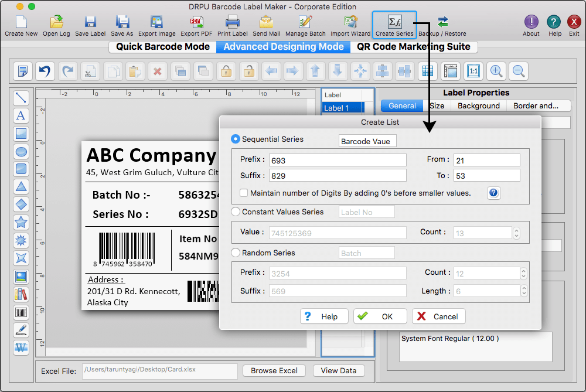Screen dimensions: 586x392
Task: Click the Barcode Vaue name field
Action: point(367,141)
